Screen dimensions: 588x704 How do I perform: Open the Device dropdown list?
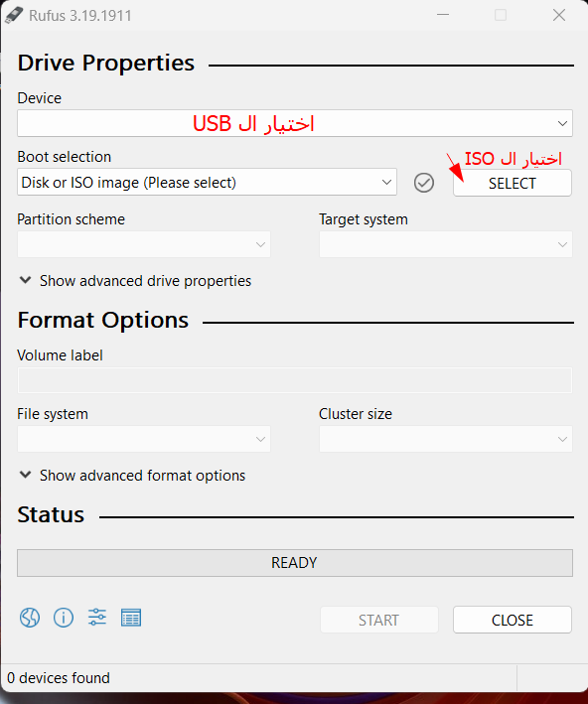[x=295, y=123]
